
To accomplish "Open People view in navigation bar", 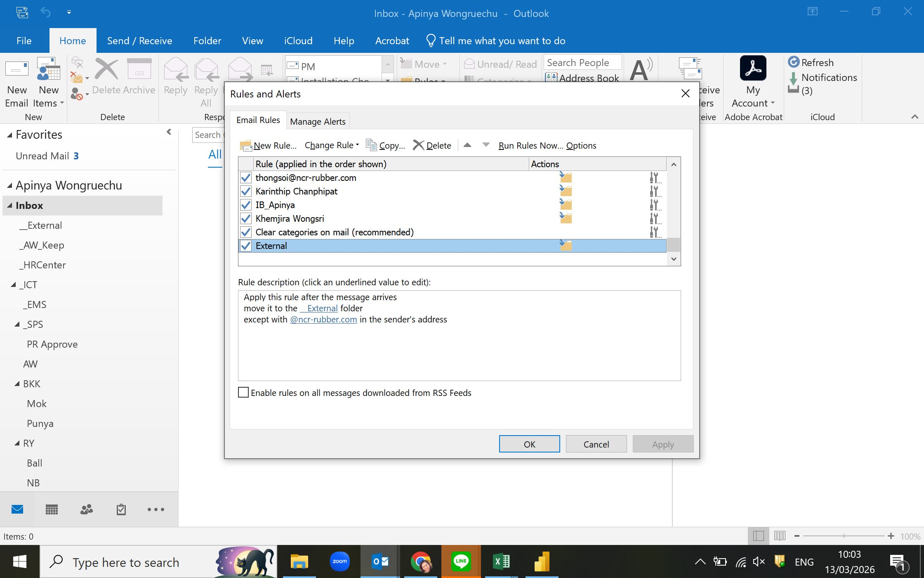I will coord(86,509).
